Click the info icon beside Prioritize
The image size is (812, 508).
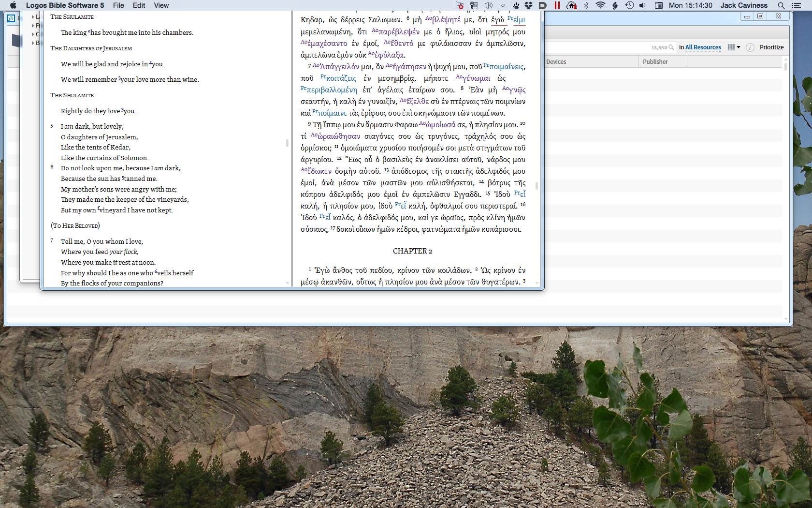click(x=750, y=47)
